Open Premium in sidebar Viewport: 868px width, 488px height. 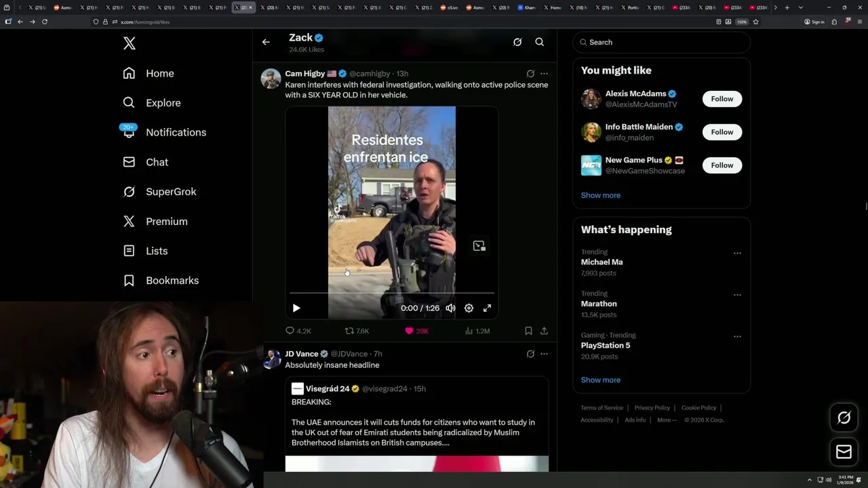155,222
